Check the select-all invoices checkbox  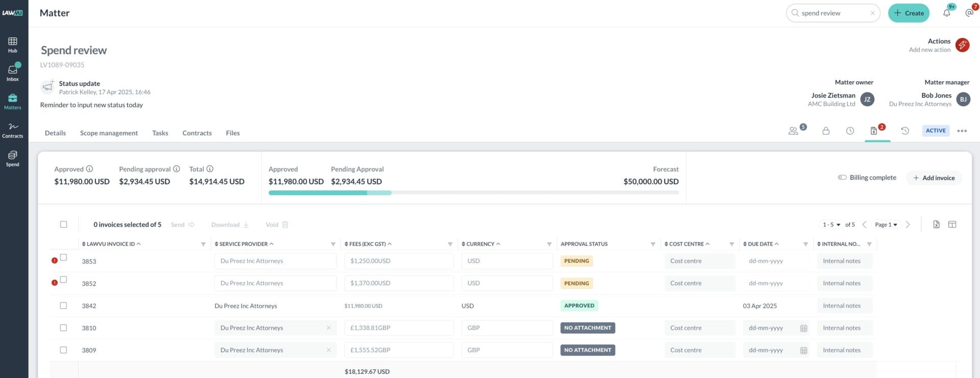(x=63, y=224)
